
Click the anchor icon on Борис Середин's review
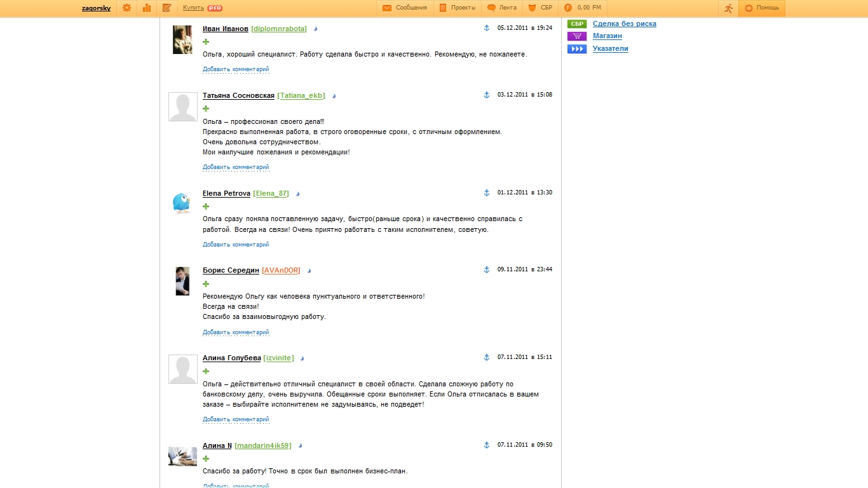487,269
